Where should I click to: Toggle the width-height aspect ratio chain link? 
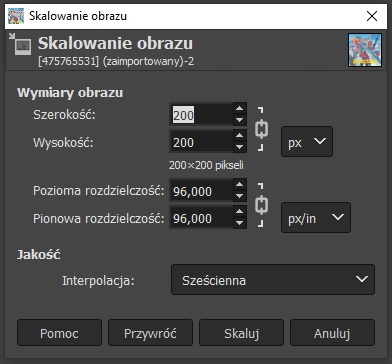coord(262,129)
